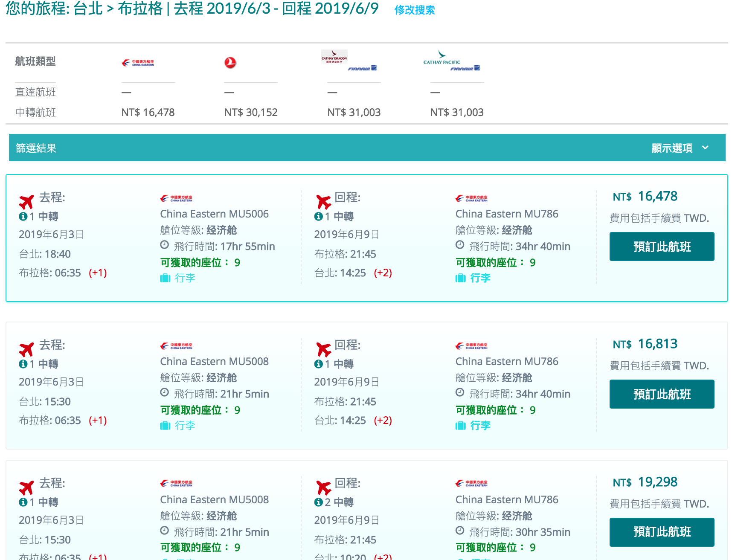732x560 pixels.
Task: Click clock icon beside 17hr 55min duration
Action: coord(165,245)
